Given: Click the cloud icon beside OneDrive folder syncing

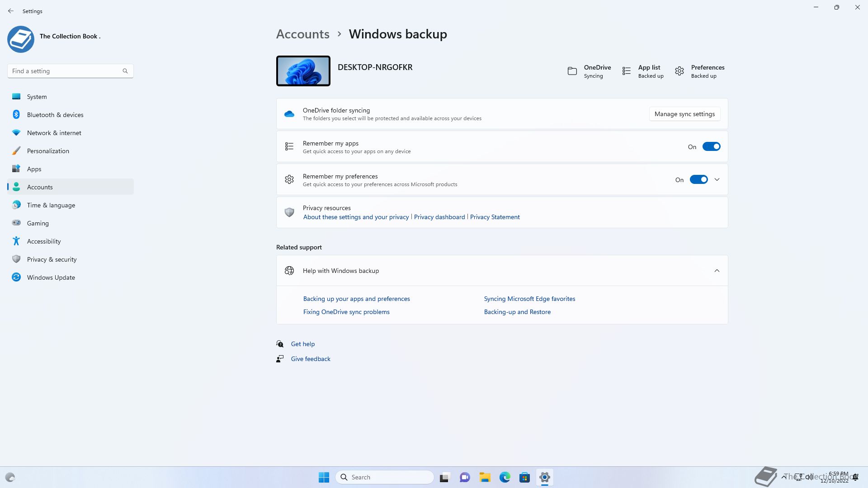Looking at the screenshot, I should pos(289,114).
